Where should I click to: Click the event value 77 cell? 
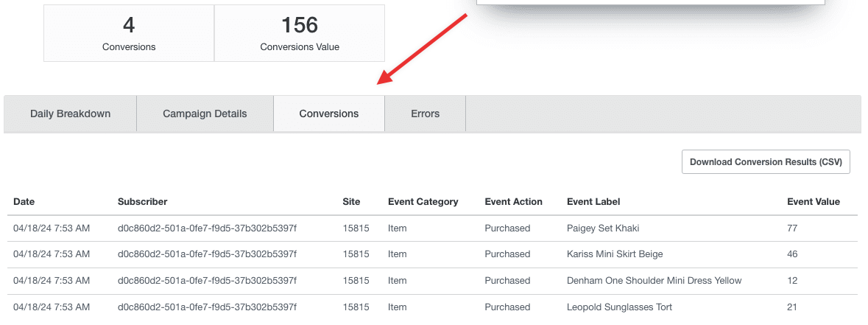792,228
